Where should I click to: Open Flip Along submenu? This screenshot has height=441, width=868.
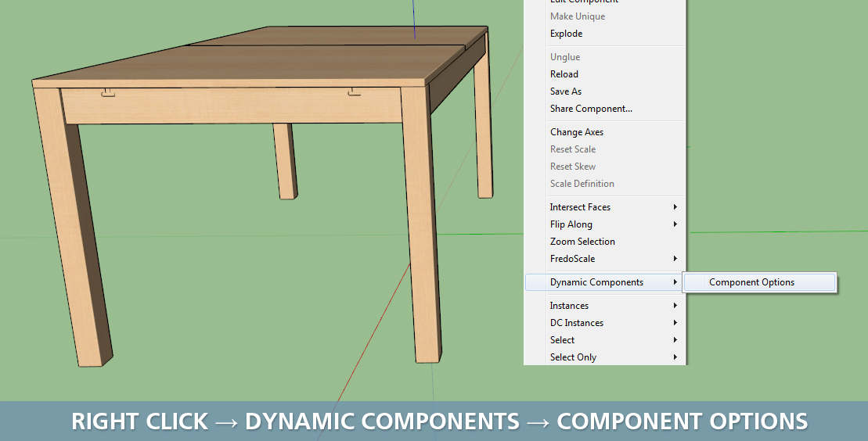click(x=604, y=224)
